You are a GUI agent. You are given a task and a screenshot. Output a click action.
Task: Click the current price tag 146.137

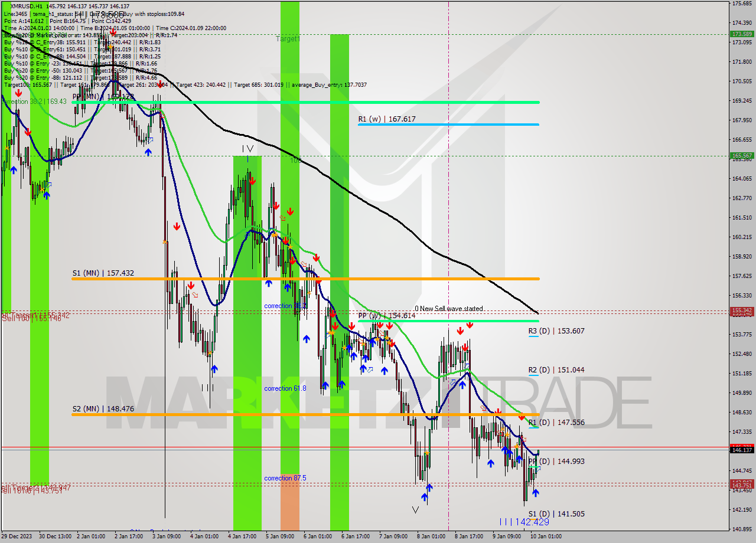tap(742, 450)
